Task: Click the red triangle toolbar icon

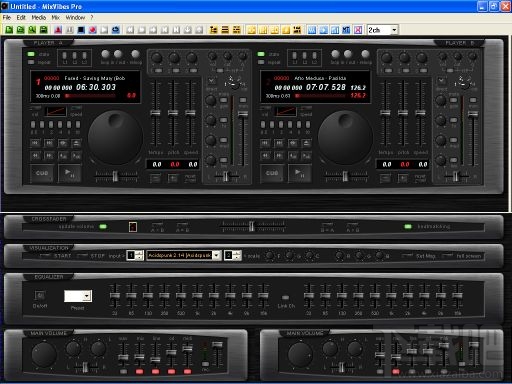Action: pyautogui.click(x=58, y=30)
